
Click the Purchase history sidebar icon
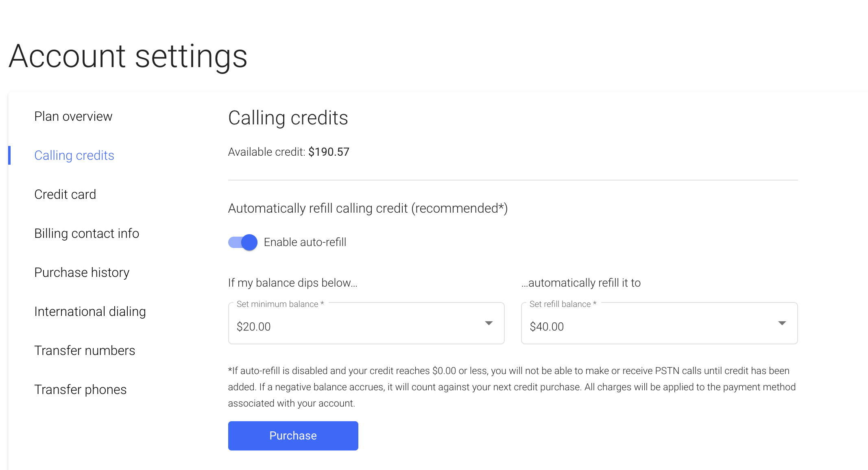pyautogui.click(x=81, y=272)
